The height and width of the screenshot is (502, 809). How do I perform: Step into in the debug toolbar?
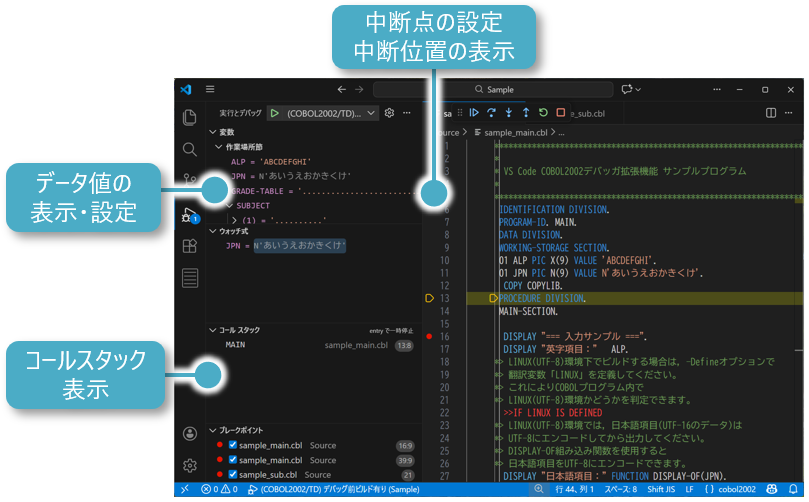click(x=509, y=112)
